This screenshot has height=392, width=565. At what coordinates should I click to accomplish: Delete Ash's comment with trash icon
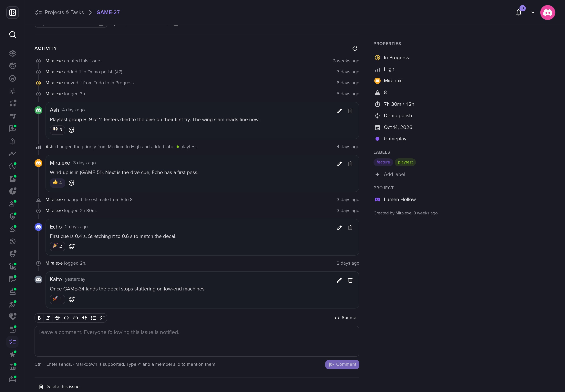click(x=350, y=111)
